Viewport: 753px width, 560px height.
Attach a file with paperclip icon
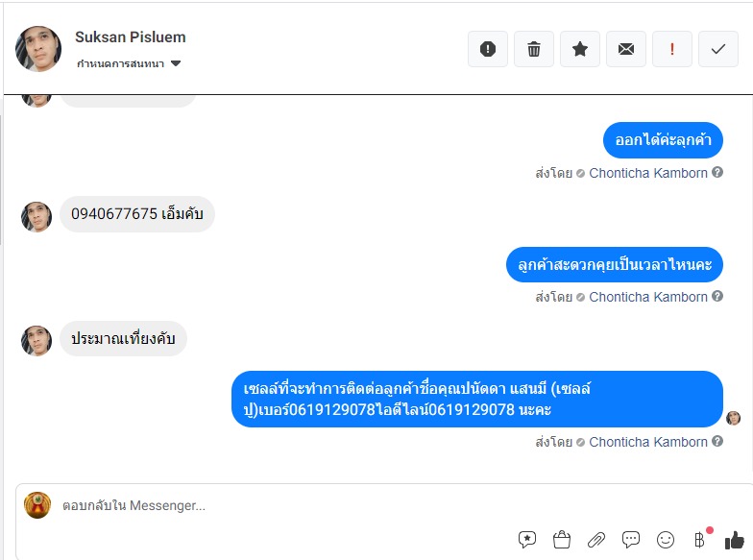pyautogui.click(x=595, y=540)
